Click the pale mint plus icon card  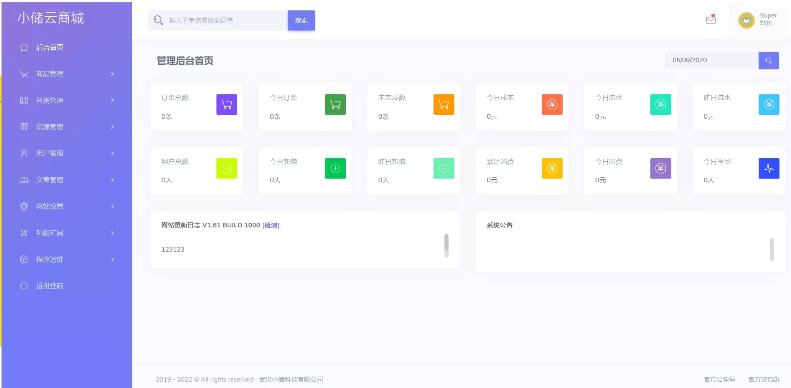click(443, 169)
